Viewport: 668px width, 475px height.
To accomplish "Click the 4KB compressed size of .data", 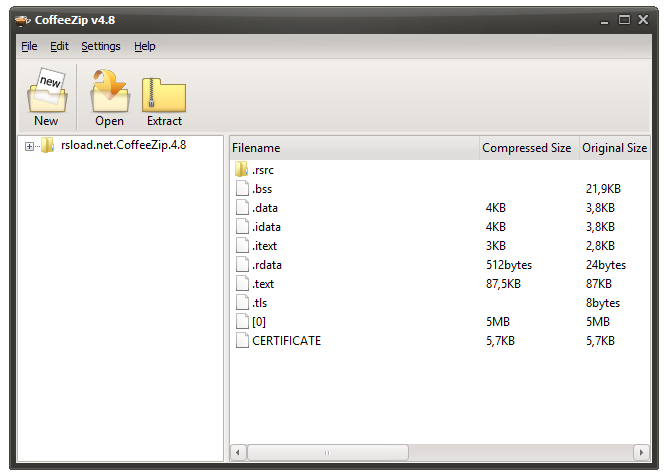I will tap(496, 208).
